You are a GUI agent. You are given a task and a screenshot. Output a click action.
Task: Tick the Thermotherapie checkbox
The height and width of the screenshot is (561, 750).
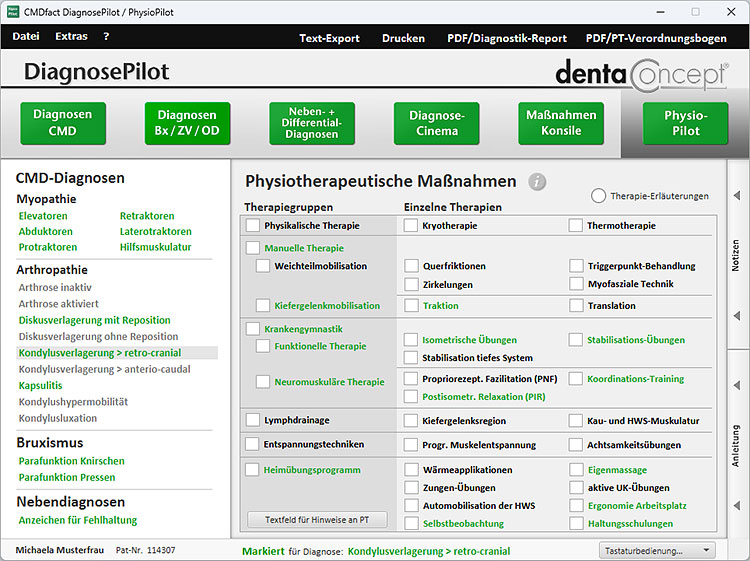(575, 225)
